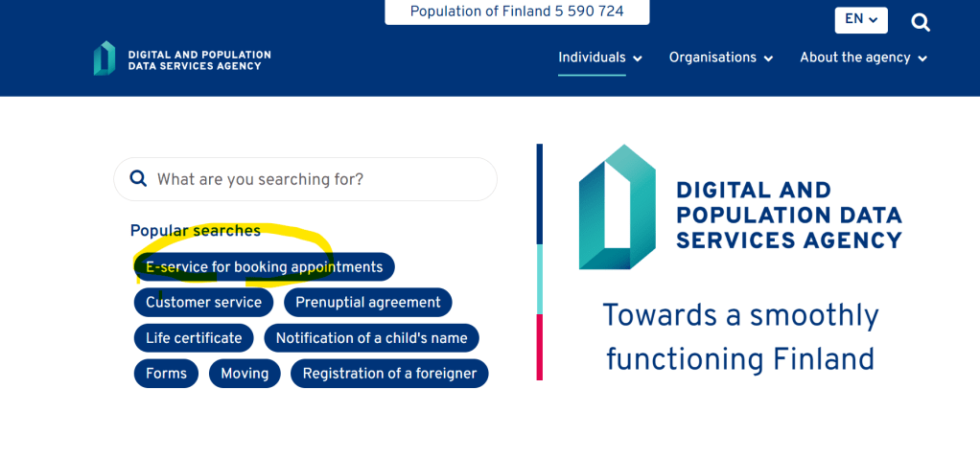Open Registration of a foreigner

click(389, 374)
